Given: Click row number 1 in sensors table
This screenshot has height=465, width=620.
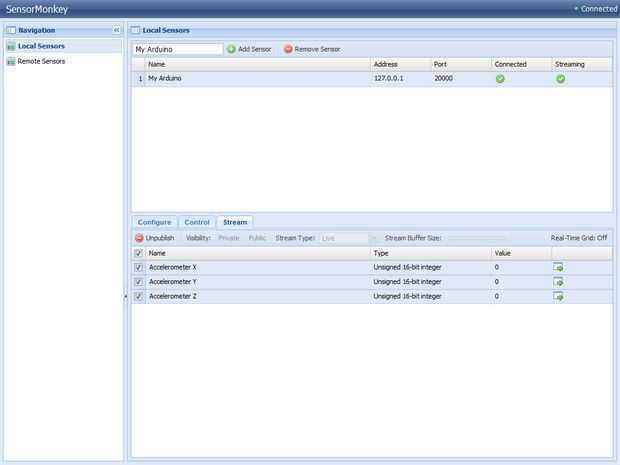Looking at the screenshot, I should pos(140,79).
